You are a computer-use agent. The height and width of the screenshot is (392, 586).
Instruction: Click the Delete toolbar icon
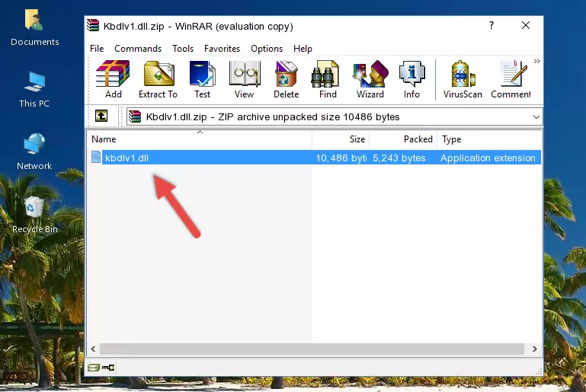coord(287,79)
